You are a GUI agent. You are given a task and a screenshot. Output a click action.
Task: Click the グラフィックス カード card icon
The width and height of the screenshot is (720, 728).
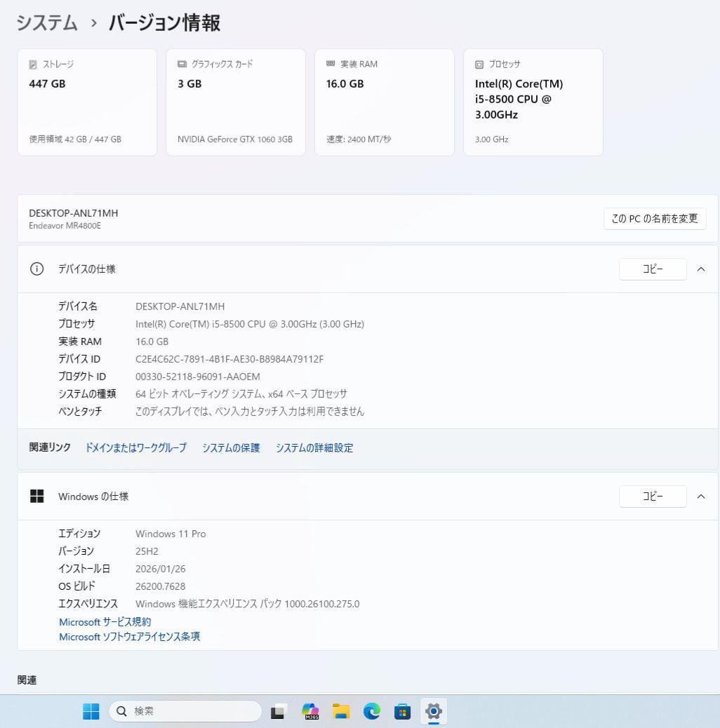(180, 64)
